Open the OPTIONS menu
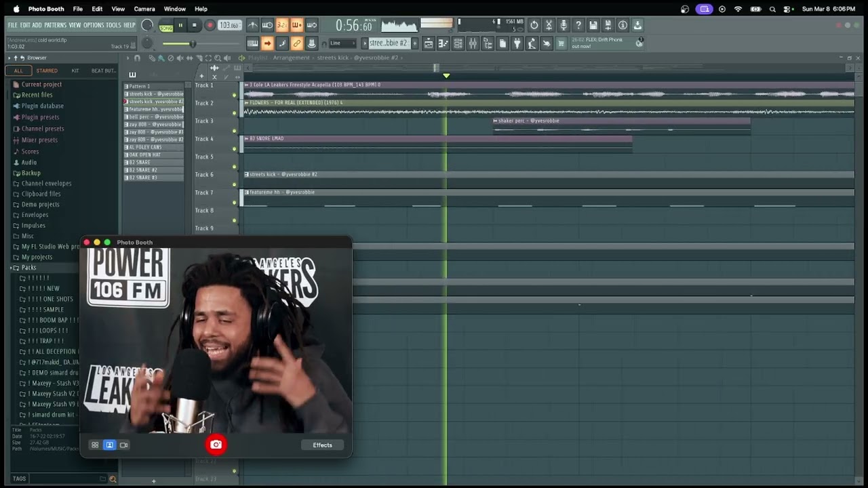The width and height of the screenshot is (868, 488). pos(94,25)
